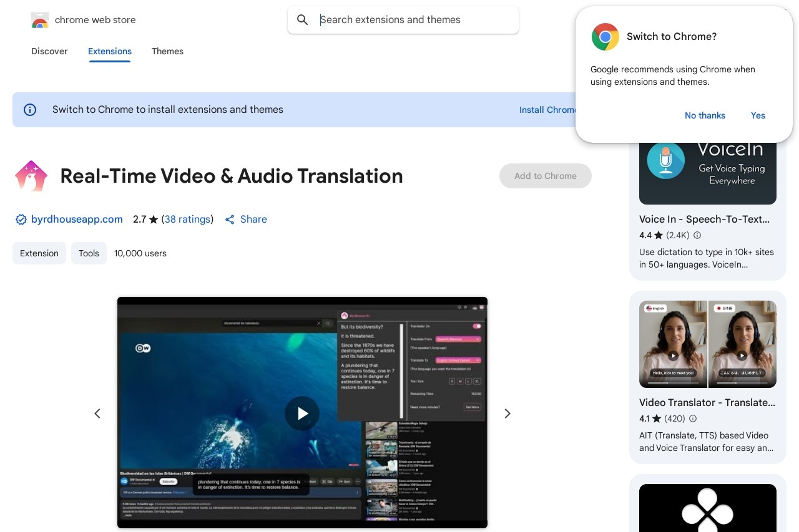Click the Add to Chrome button

[x=546, y=176]
